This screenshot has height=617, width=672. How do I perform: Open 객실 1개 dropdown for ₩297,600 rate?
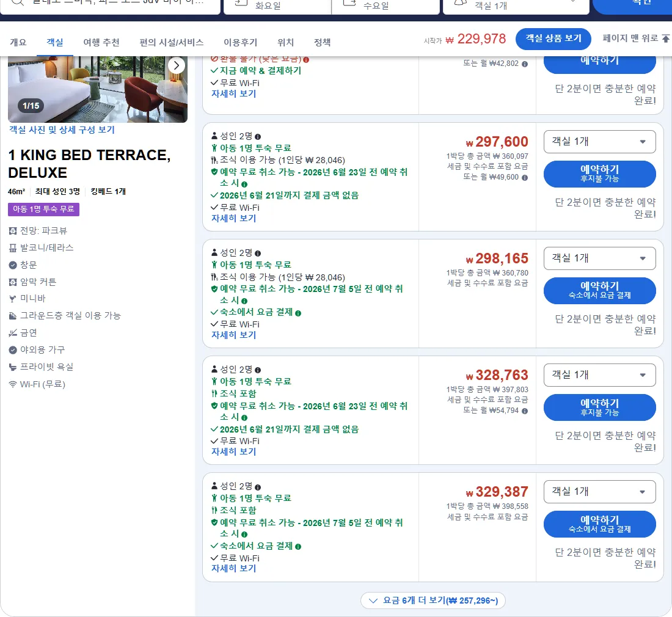[x=599, y=142]
